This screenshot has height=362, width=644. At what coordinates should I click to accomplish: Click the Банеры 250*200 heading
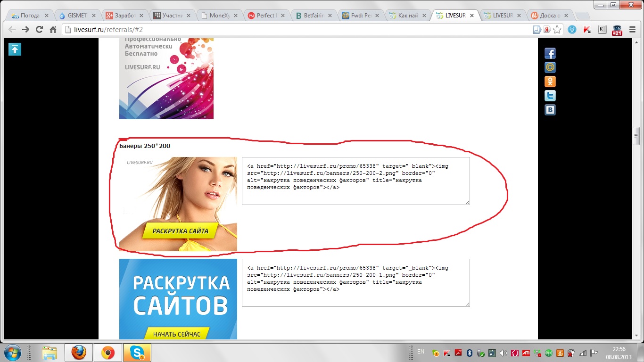coord(145,146)
